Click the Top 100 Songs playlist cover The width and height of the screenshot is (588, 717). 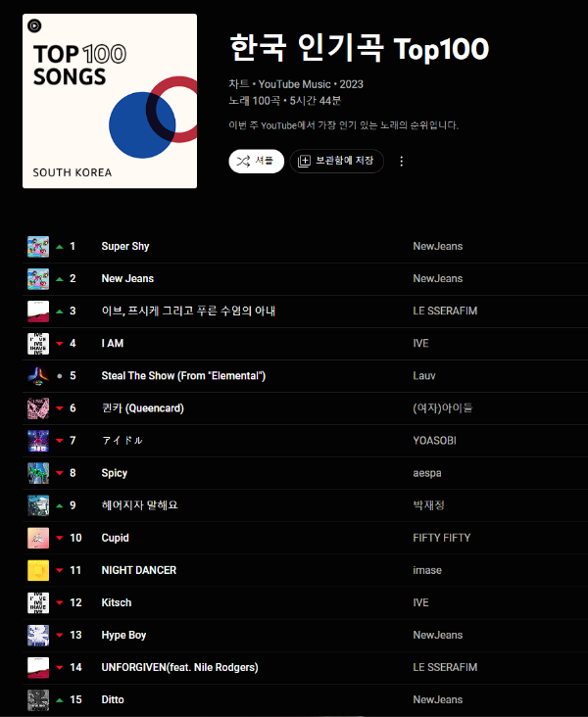click(x=110, y=101)
